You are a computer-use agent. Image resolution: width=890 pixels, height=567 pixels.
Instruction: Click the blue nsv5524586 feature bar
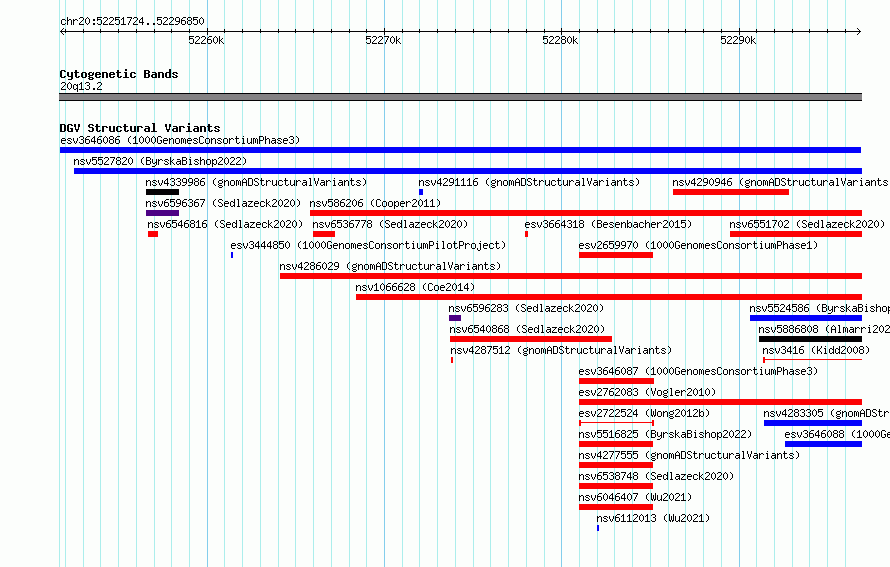(x=805, y=318)
